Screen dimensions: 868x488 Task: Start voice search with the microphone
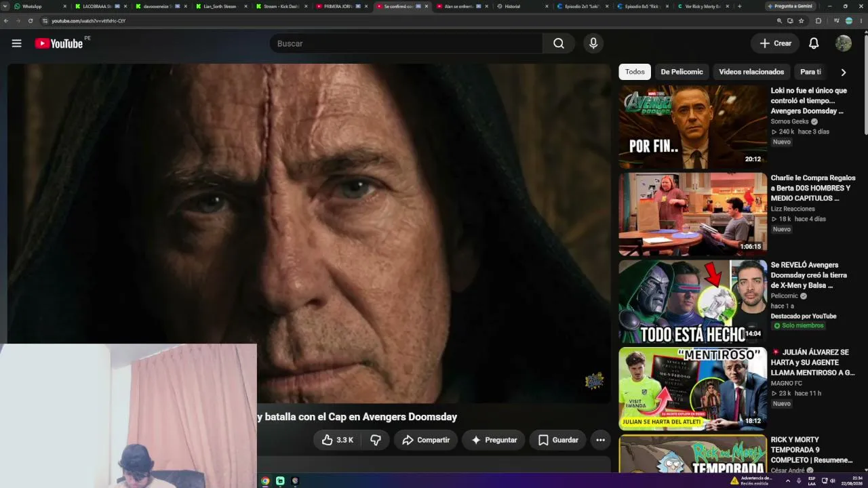(593, 43)
